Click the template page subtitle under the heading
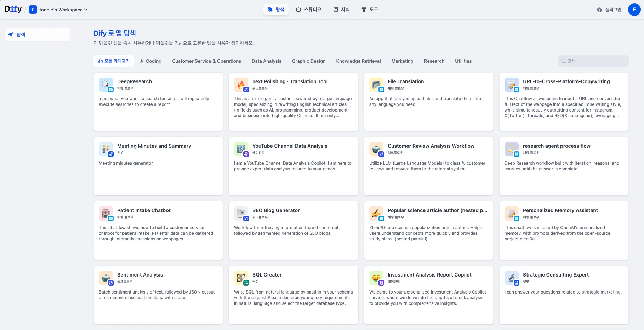 coord(174,43)
